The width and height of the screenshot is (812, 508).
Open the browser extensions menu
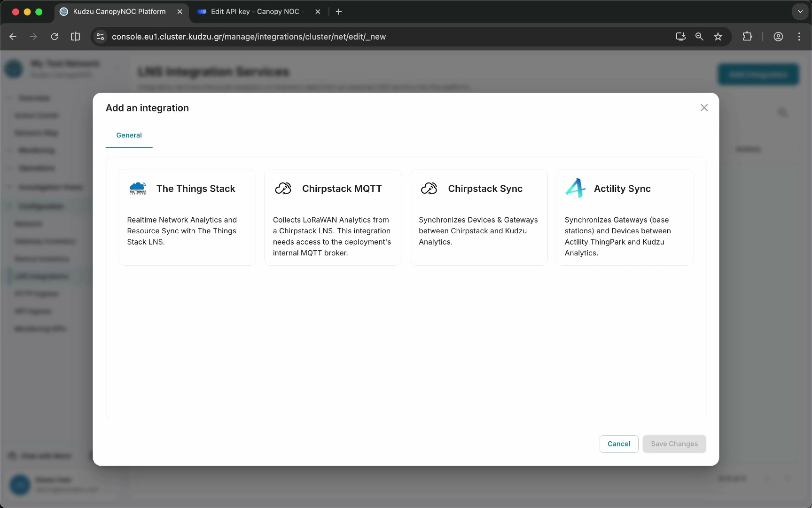[747, 37]
